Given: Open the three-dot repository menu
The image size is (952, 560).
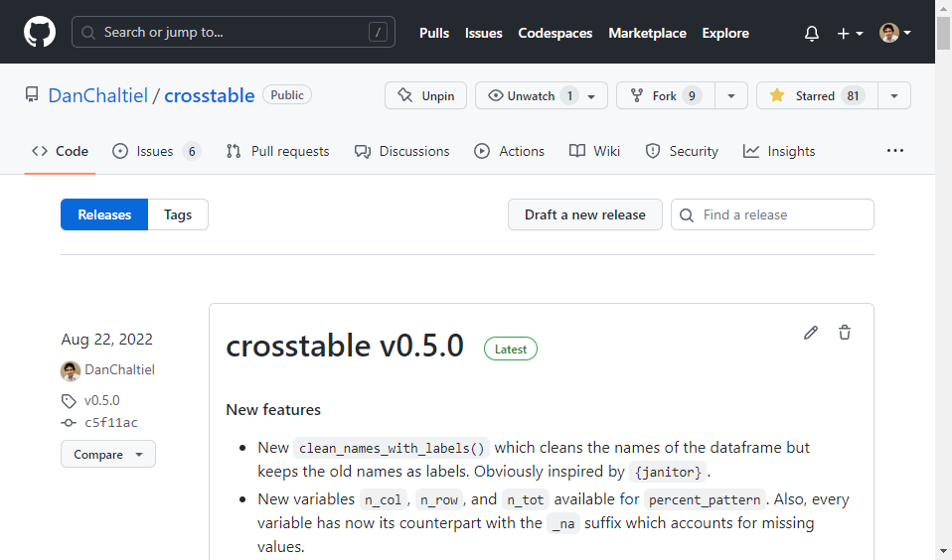Looking at the screenshot, I should [x=895, y=151].
